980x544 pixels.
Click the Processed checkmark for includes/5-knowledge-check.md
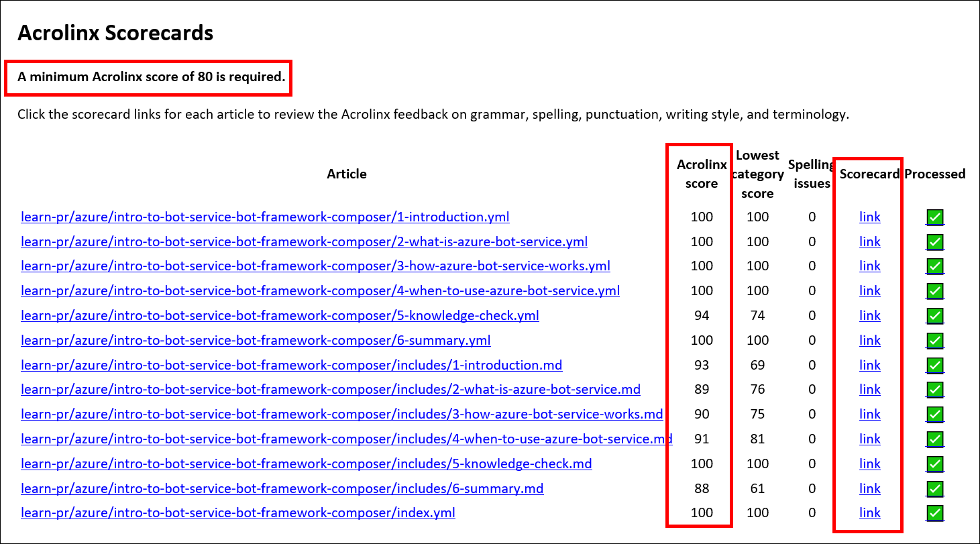[935, 464]
